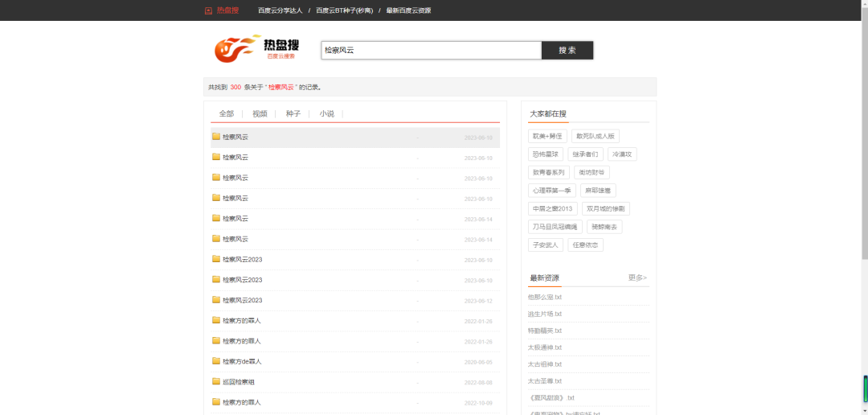Screen dimensions: 868x415
Task: Open 《夏风甜浪》.txt in latest resources
Action: point(551,398)
